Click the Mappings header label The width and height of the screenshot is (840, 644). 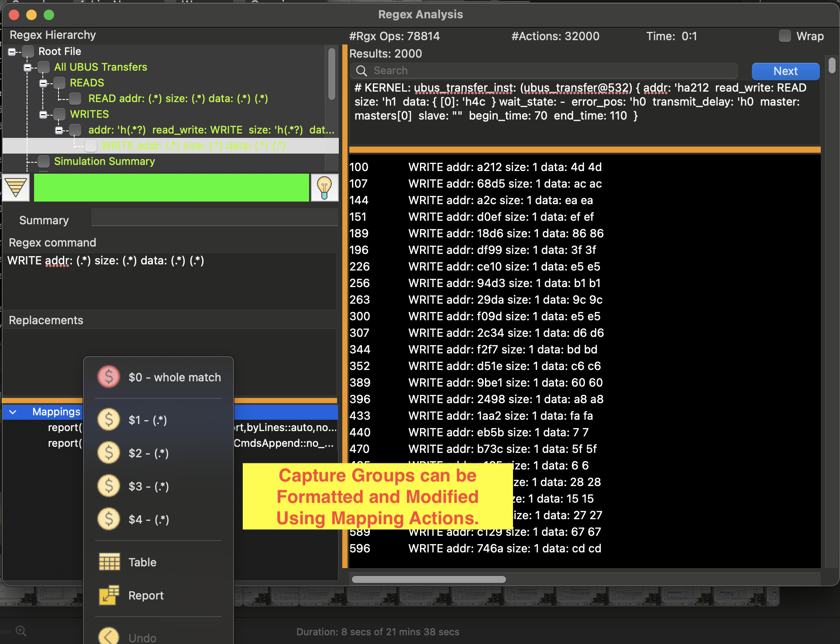click(x=56, y=412)
